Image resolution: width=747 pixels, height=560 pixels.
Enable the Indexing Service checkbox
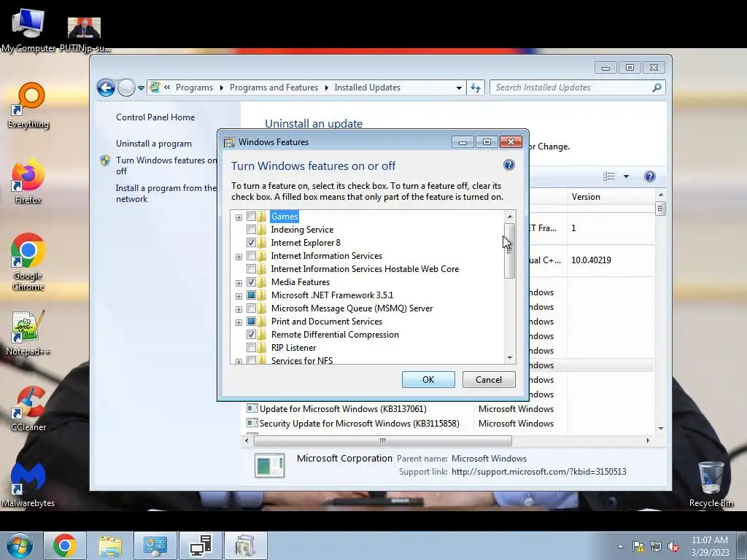pos(251,230)
